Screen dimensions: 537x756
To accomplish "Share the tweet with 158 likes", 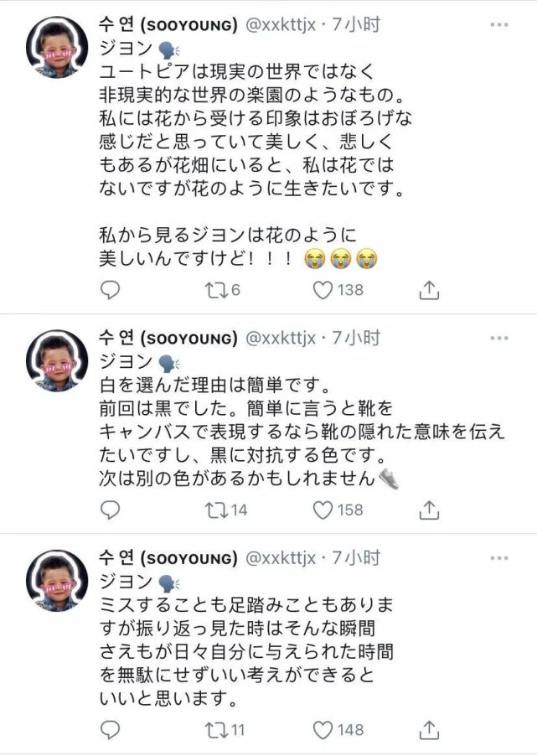I will [x=428, y=510].
